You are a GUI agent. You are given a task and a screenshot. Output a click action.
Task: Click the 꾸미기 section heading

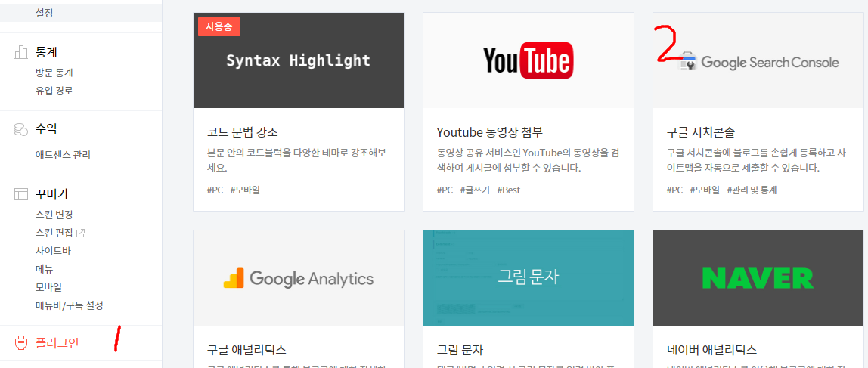click(x=51, y=194)
